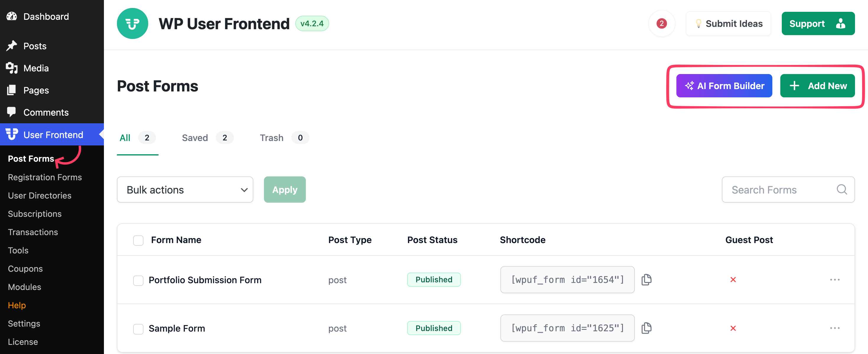Open the search forms magnifier icon
This screenshot has width=868, height=354.
841,189
